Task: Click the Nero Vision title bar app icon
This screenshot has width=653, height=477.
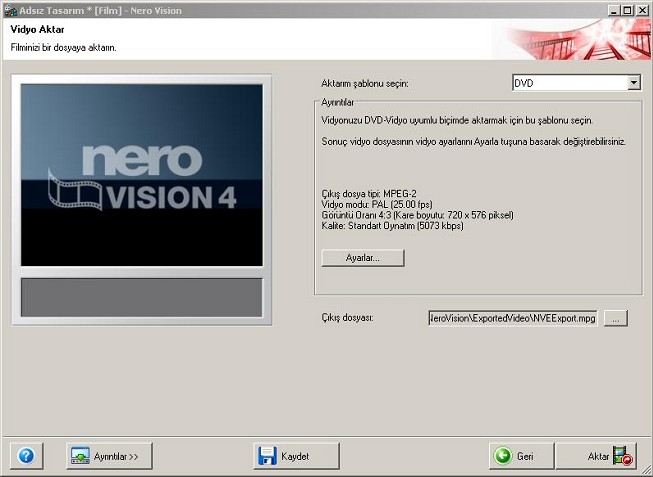Action: [10, 10]
